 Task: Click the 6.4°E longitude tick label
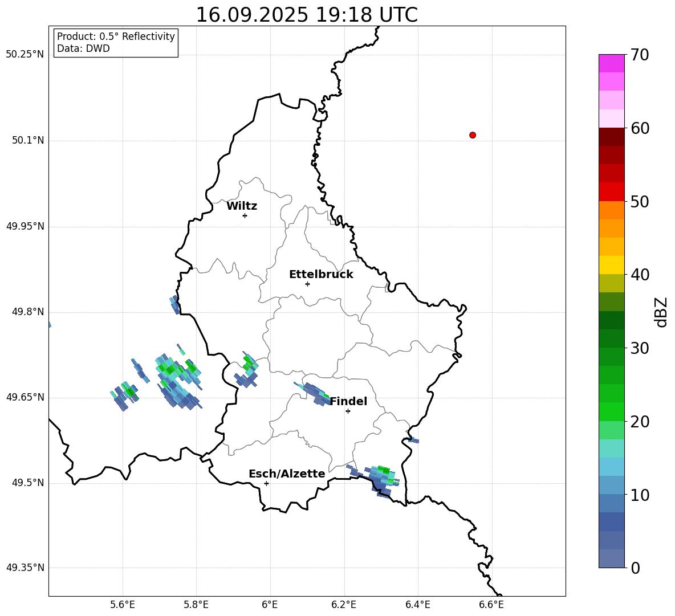pos(418,605)
